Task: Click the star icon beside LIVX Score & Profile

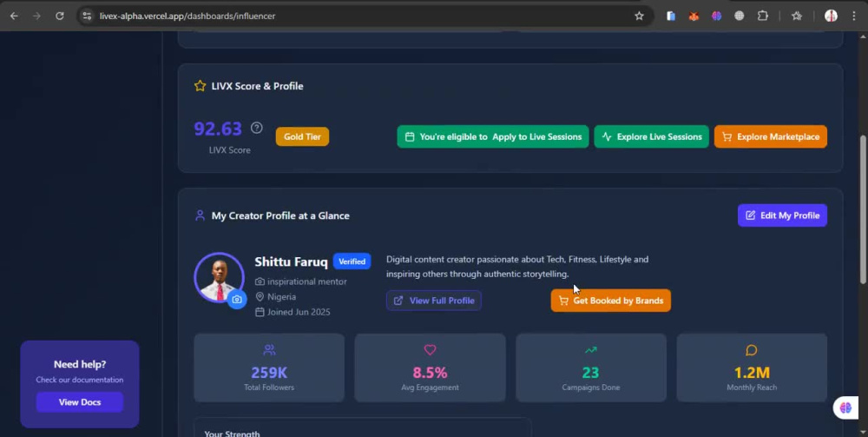Action: tap(200, 86)
